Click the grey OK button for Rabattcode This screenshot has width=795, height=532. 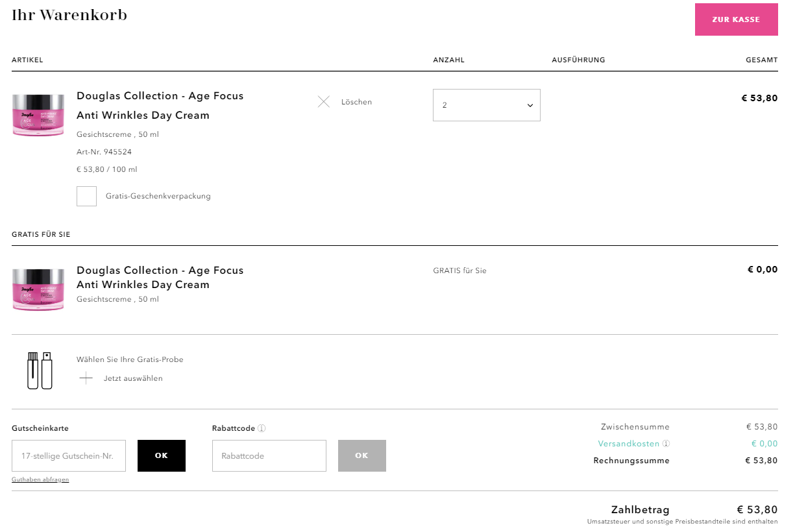pyautogui.click(x=361, y=455)
